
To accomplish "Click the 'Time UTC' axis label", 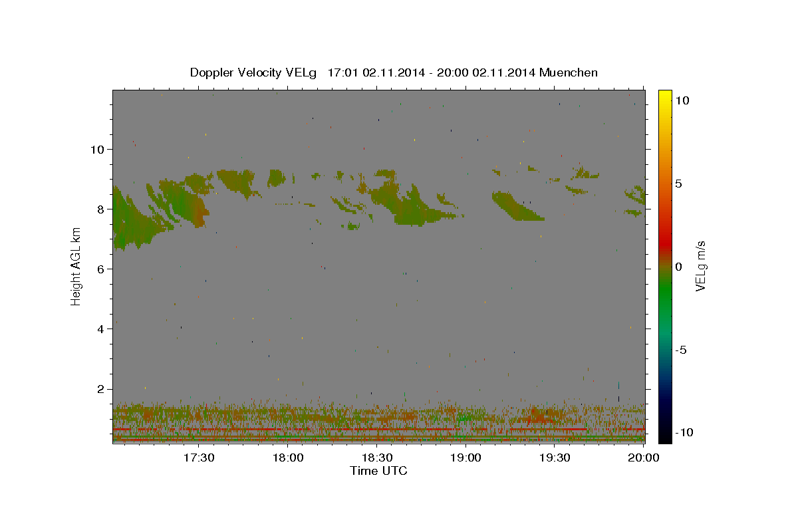I will click(x=378, y=471).
